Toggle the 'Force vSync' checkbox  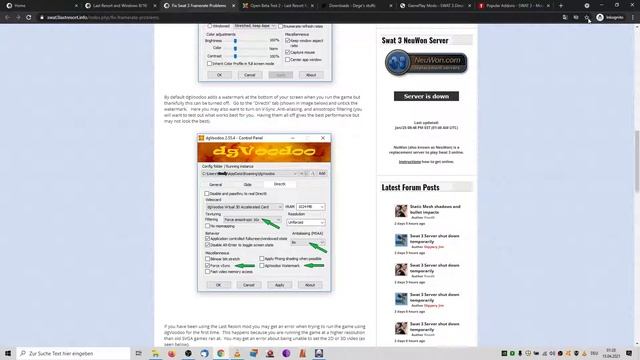tap(207, 265)
